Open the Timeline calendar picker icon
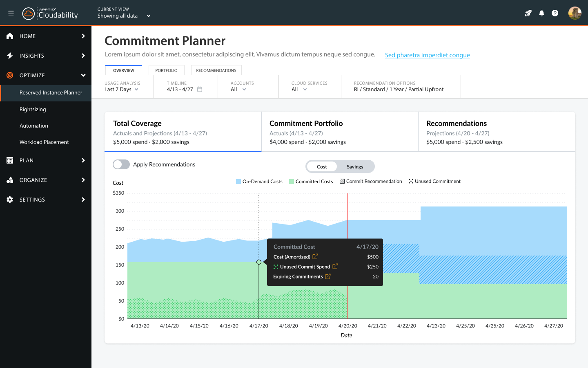The width and height of the screenshot is (588, 368). [200, 89]
